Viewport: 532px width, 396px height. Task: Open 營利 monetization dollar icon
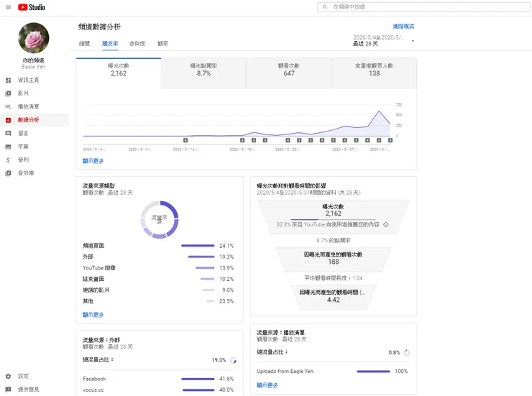click(8, 160)
